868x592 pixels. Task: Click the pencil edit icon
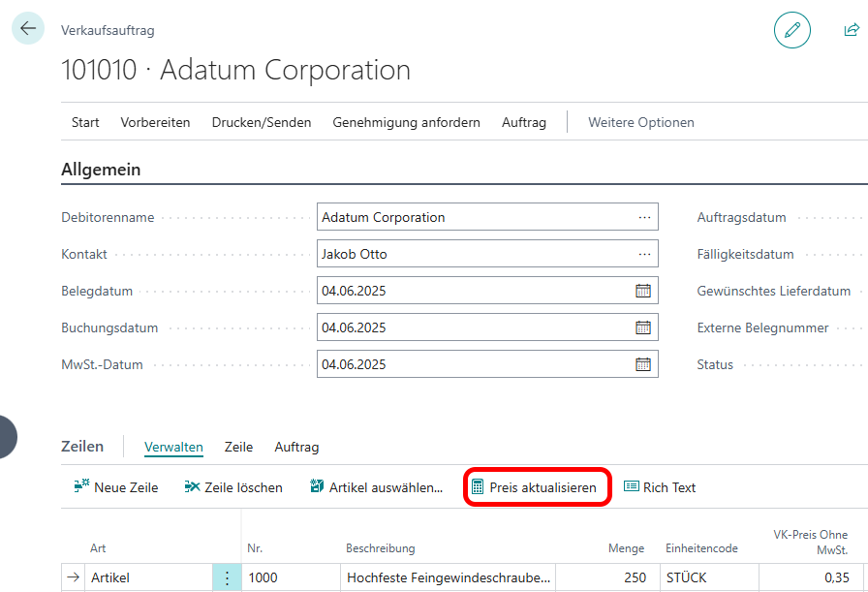(x=792, y=30)
